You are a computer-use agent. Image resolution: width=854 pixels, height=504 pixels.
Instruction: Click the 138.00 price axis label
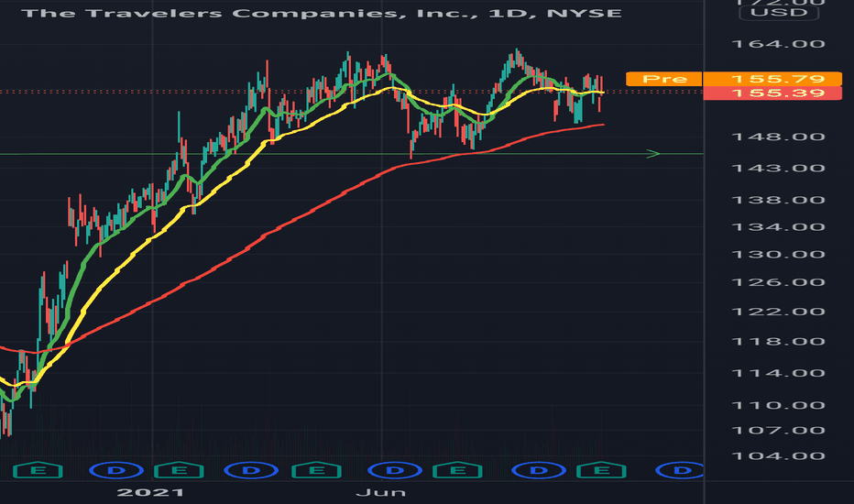[x=778, y=200]
